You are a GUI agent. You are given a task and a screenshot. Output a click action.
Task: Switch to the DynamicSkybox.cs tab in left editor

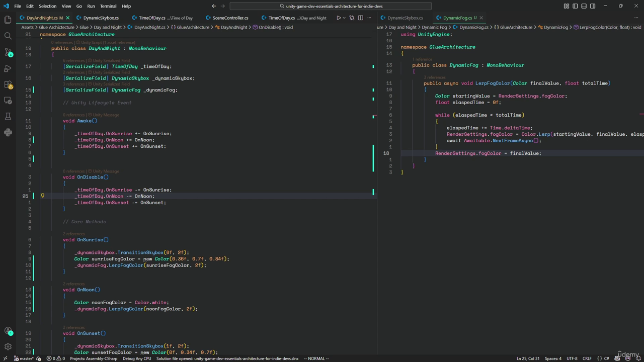101,18
